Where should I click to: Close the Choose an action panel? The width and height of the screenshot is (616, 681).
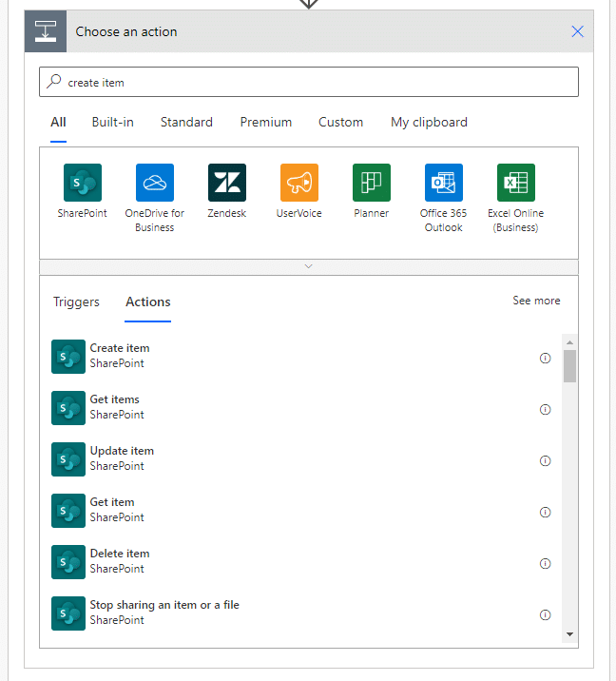pyautogui.click(x=577, y=31)
